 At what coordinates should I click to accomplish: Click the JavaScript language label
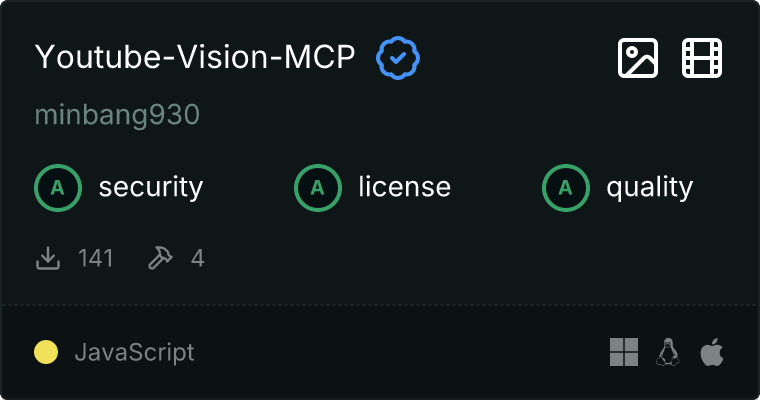134,352
